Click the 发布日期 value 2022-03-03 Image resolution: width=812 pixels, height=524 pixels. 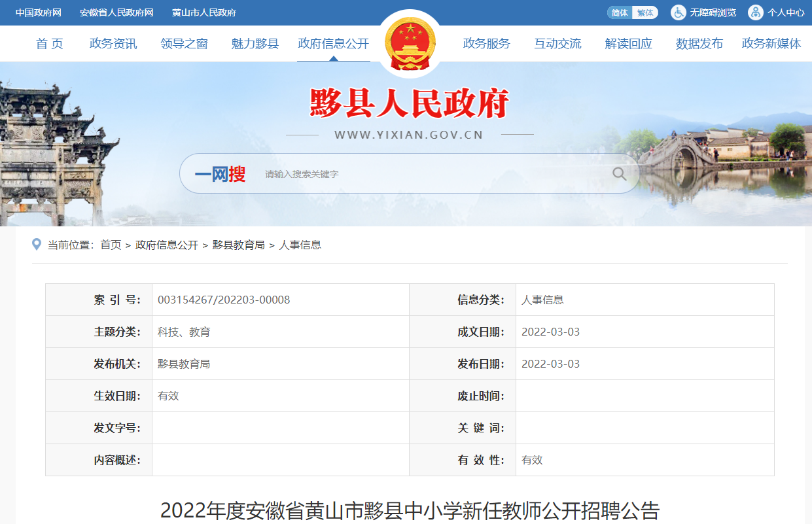click(550, 364)
